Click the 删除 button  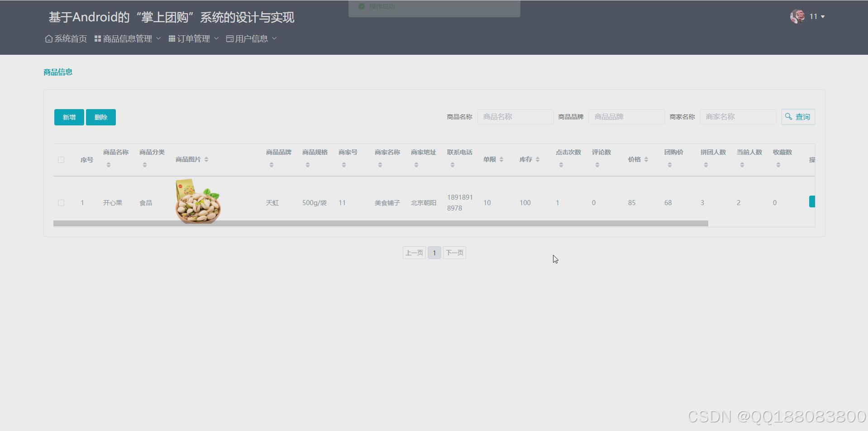tap(100, 117)
